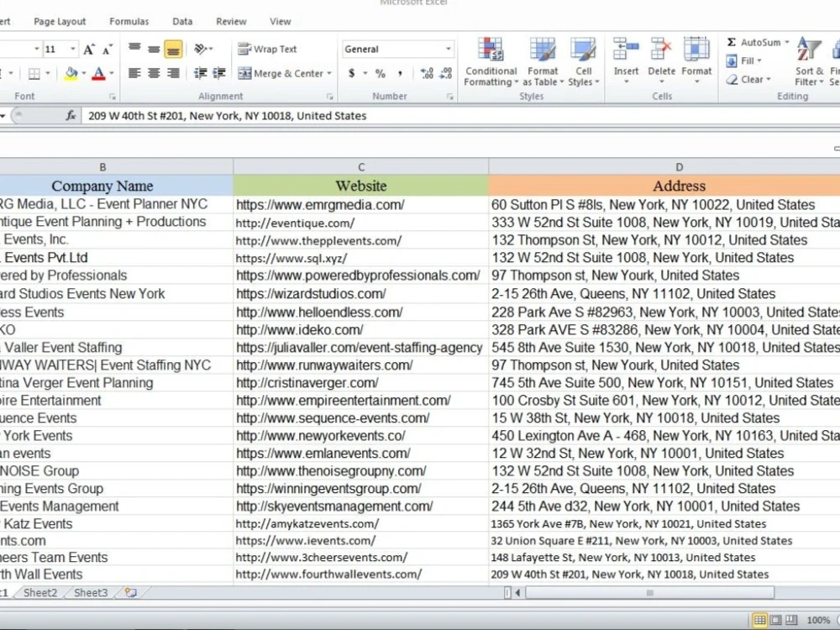Select Page Break Preview in status bar
840x630 pixels.
point(791,620)
